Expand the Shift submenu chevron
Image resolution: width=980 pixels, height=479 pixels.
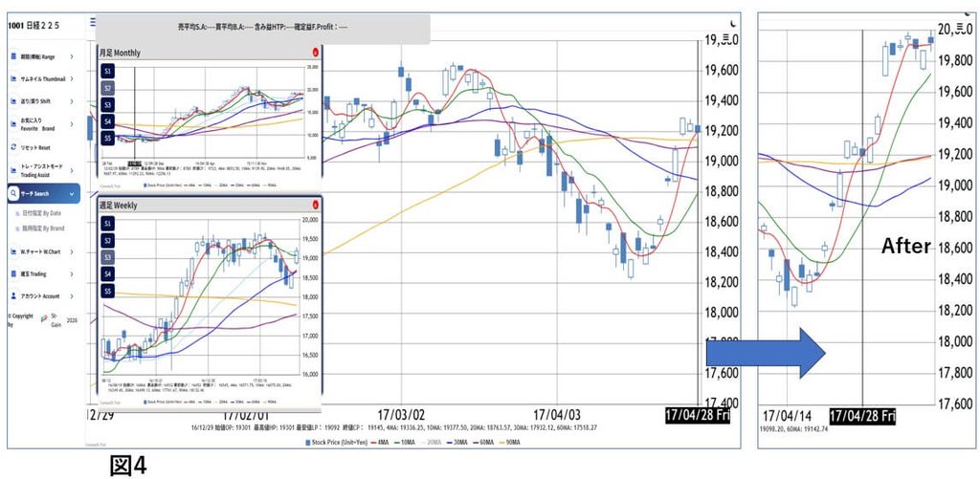point(72,101)
